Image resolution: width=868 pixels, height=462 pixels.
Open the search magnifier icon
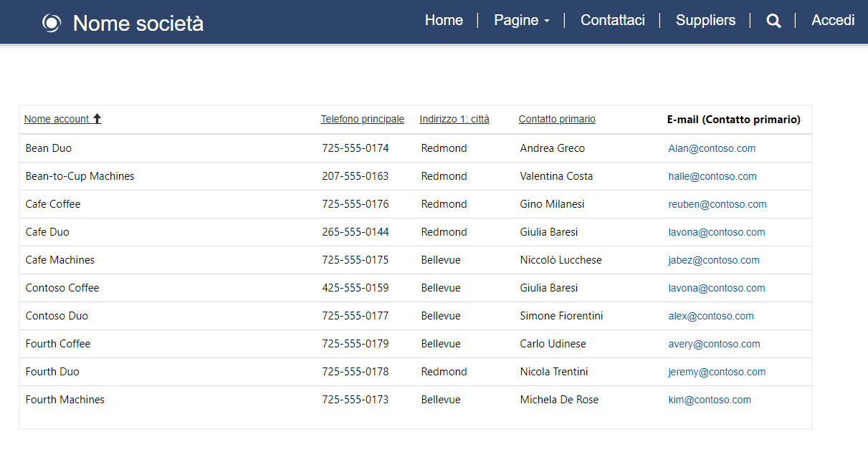[773, 21]
